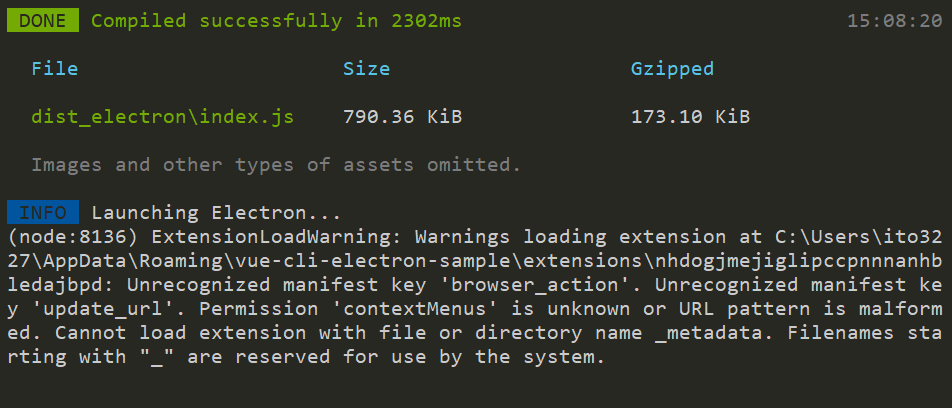Select the "Compiled successfully in 2302ms" message

pos(276,21)
